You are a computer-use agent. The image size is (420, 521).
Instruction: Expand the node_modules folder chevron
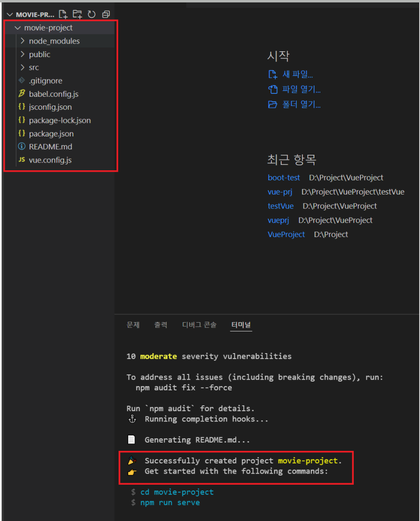(x=23, y=41)
